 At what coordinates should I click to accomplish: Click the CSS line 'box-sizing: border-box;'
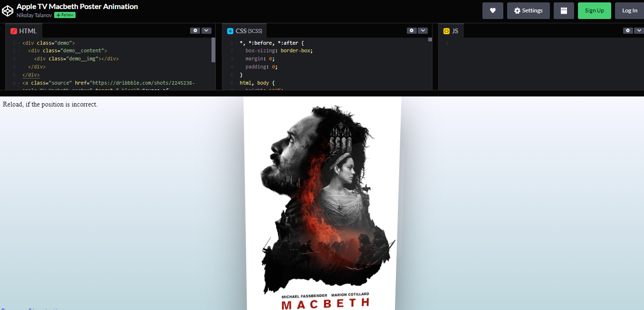(279, 51)
